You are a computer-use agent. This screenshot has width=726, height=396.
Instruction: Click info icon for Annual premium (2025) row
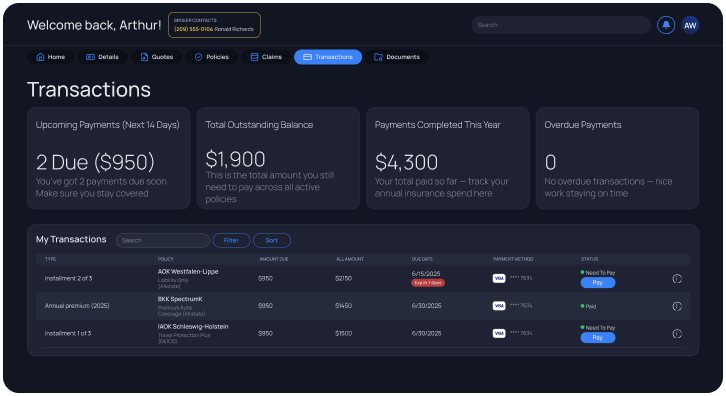point(677,306)
